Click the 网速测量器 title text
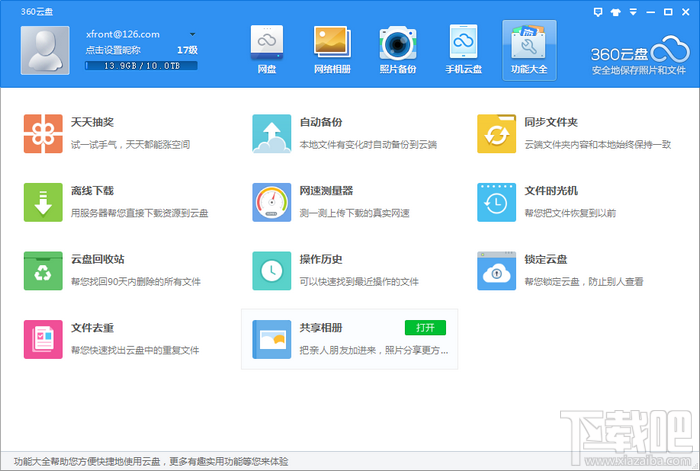 [x=326, y=191]
